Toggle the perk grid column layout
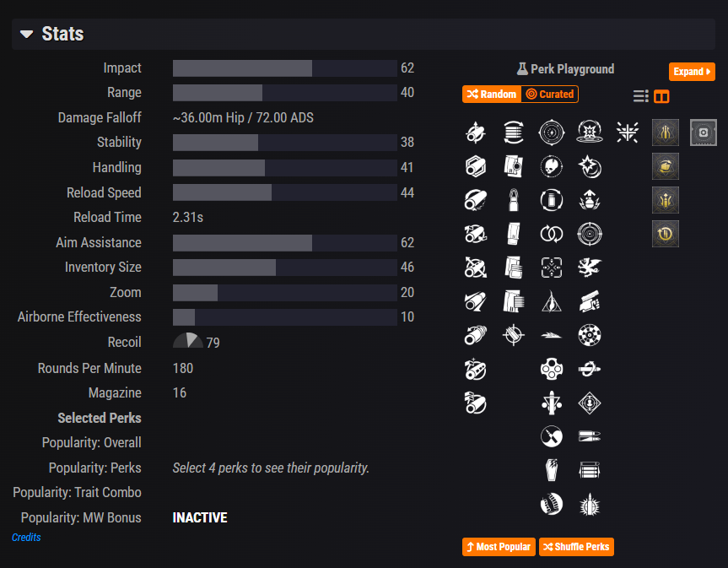 (662, 96)
